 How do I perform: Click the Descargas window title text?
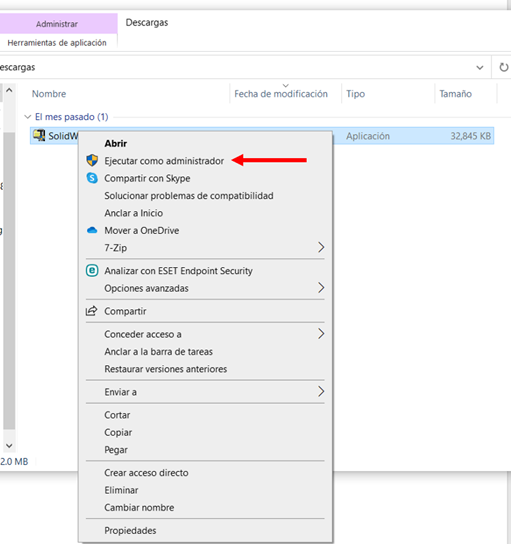pos(147,23)
